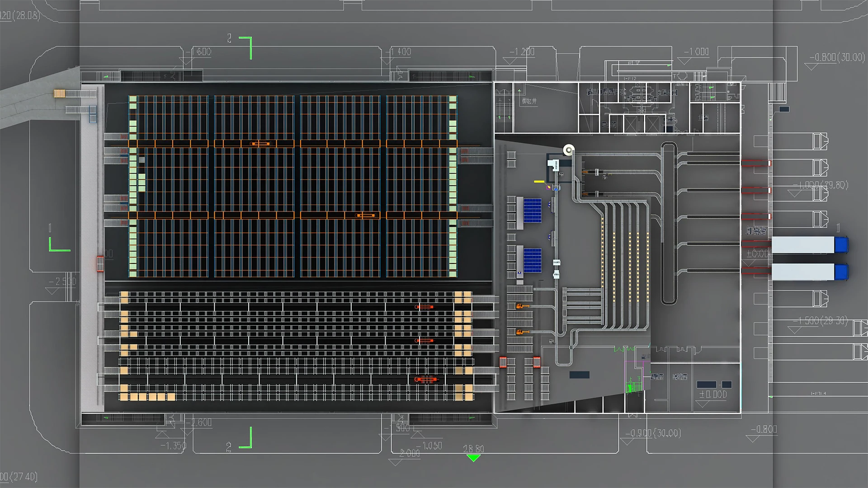Click the orange shuttle on upper rack aisle
Screen dimensions: 868x488
click(x=260, y=144)
